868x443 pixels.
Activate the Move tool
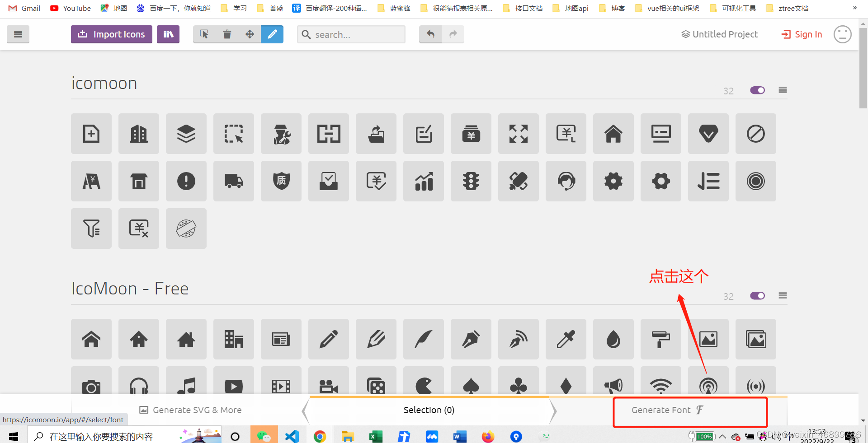click(x=250, y=34)
